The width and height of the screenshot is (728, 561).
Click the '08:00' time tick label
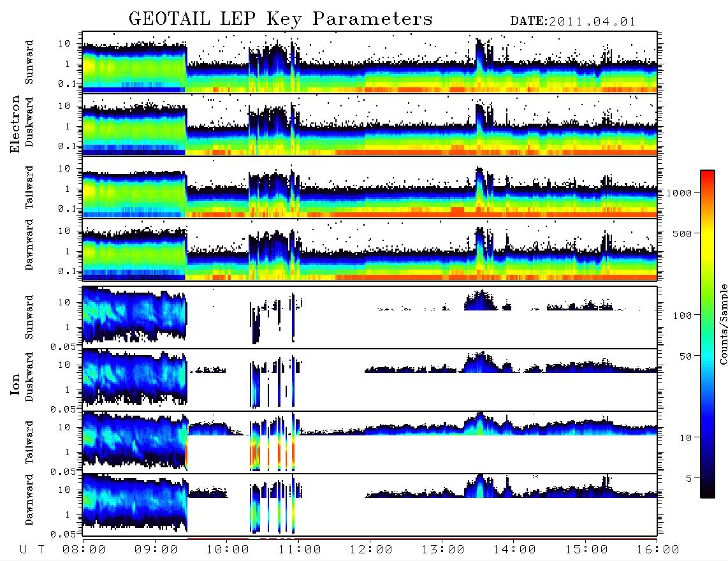pos(84,550)
